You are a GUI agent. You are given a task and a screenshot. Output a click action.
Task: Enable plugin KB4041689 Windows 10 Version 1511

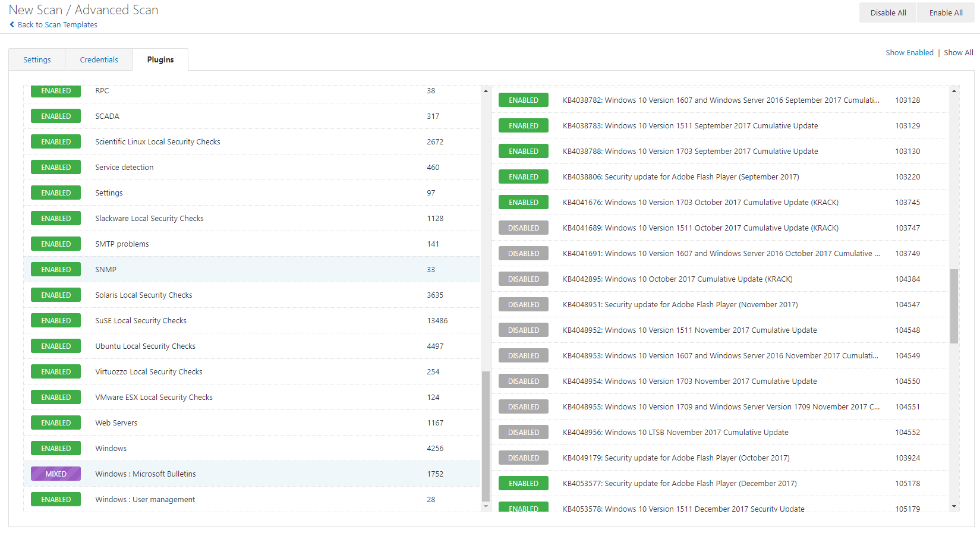pyautogui.click(x=523, y=228)
